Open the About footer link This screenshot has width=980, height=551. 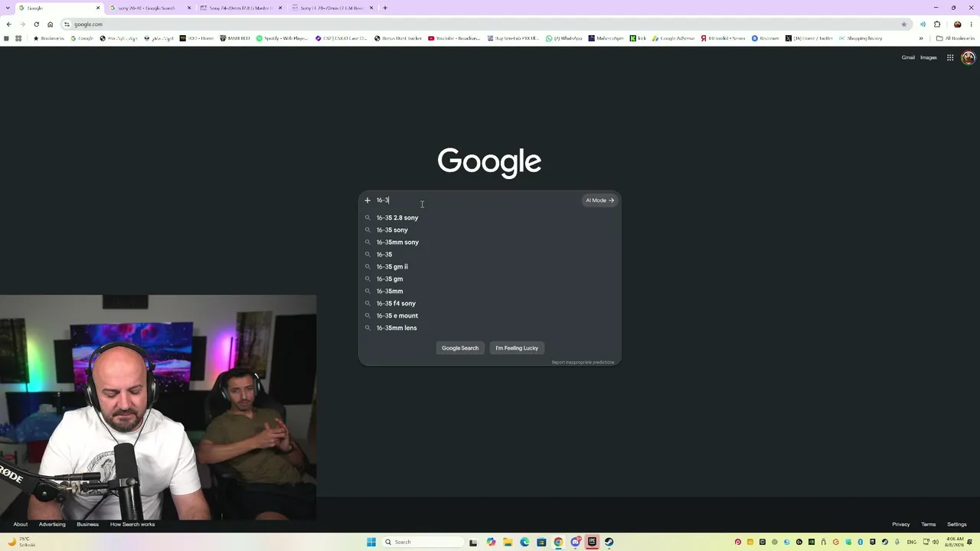point(21,524)
